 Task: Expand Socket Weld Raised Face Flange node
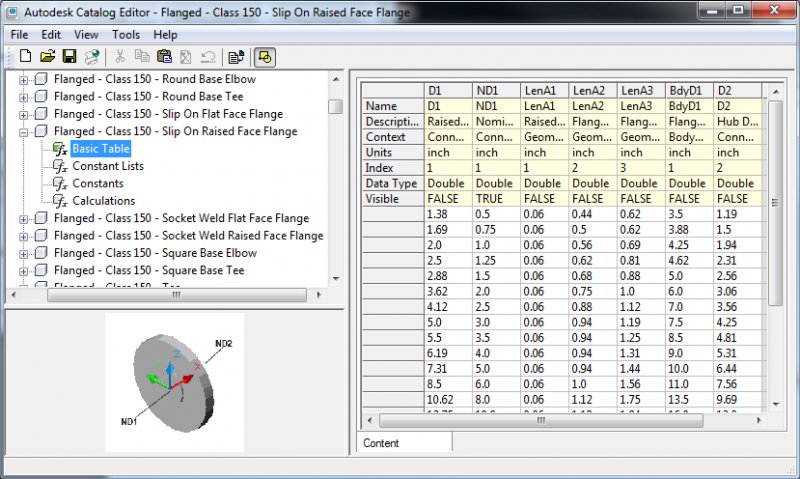(23, 237)
